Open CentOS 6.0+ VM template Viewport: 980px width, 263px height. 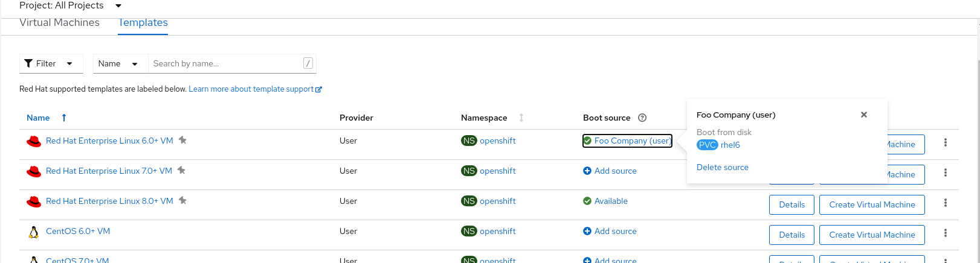click(78, 231)
